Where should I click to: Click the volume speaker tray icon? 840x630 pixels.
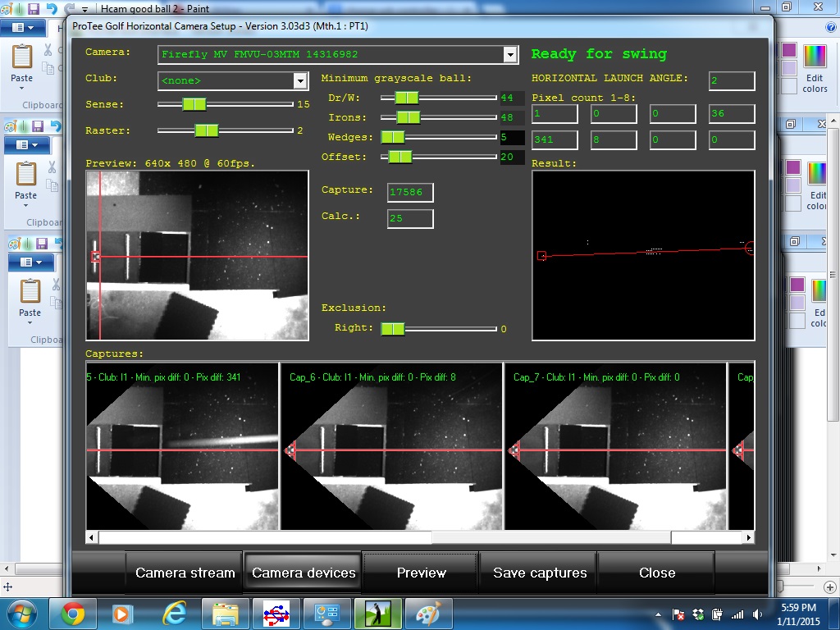tap(757, 615)
